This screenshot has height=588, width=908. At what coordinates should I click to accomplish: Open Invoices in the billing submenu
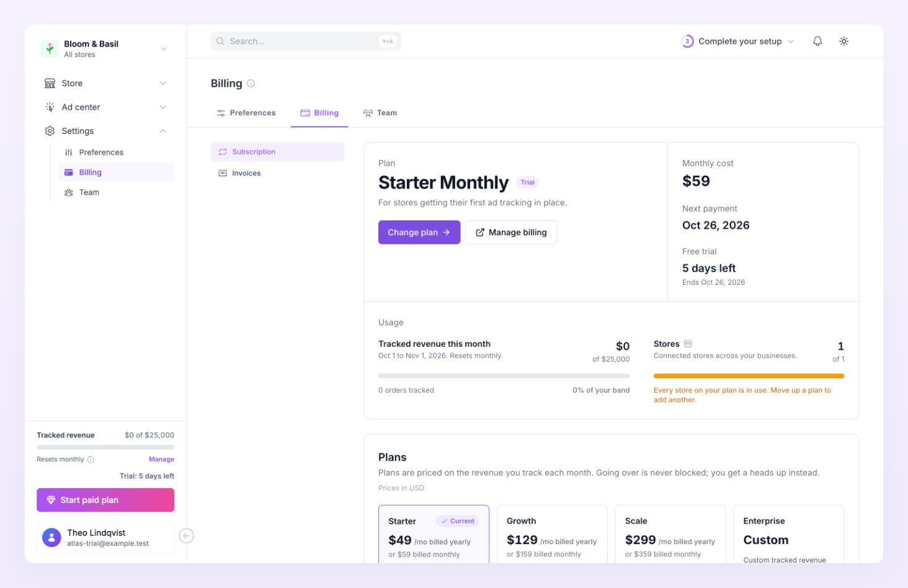(x=277, y=173)
